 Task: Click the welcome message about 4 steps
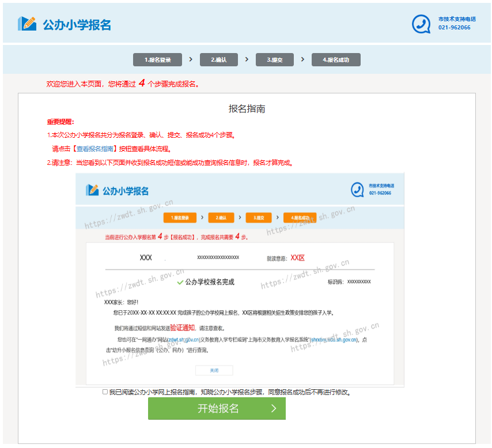click(123, 84)
